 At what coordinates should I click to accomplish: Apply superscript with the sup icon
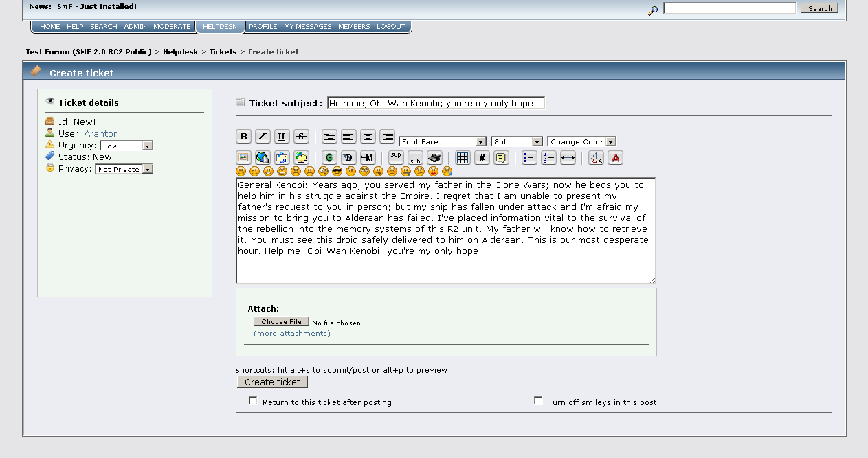click(396, 157)
